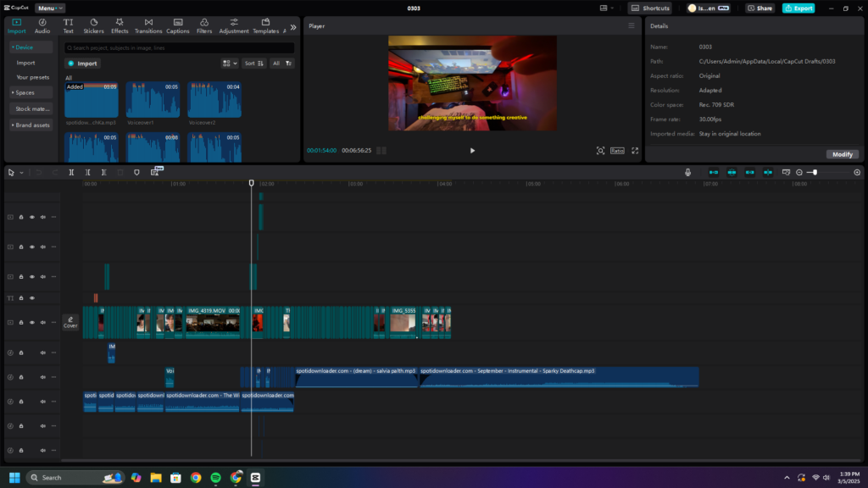868x488 pixels.
Task: Open the Stickers panel
Action: [x=93, y=26]
